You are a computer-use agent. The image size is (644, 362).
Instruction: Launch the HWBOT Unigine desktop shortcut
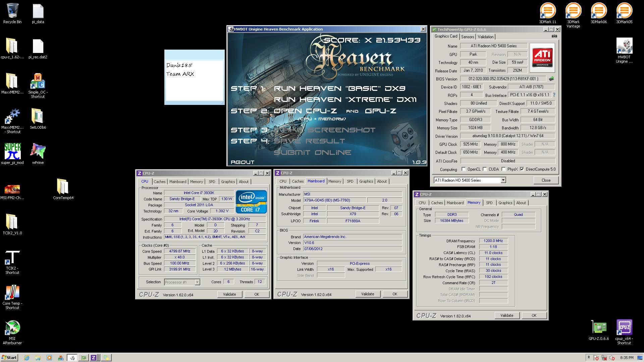tap(624, 50)
